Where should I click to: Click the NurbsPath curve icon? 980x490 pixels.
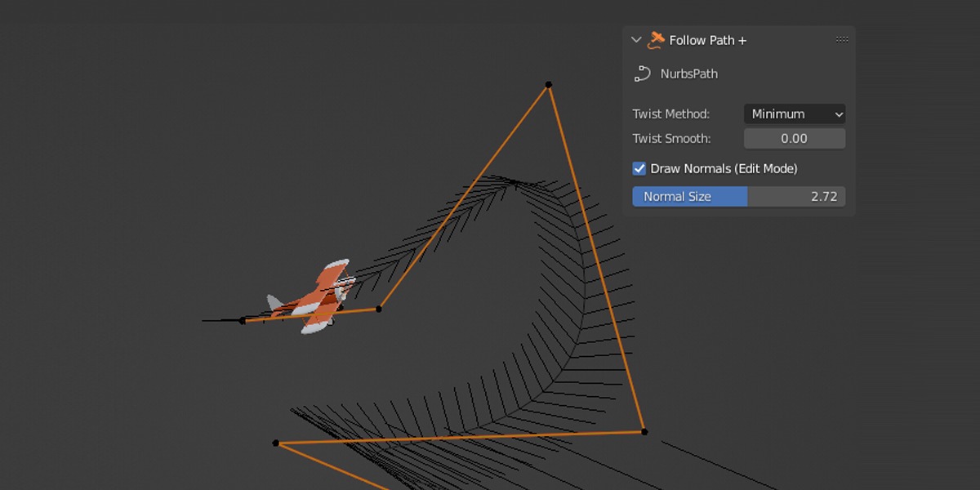642,73
